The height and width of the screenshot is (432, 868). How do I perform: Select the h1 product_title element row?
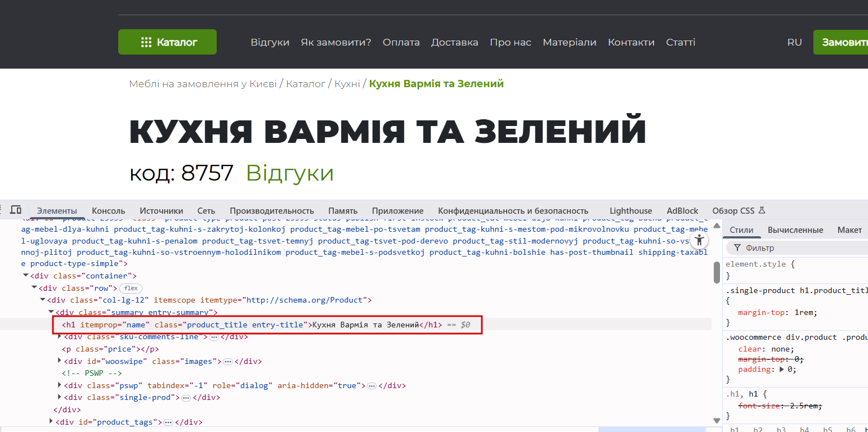point(356,325)
